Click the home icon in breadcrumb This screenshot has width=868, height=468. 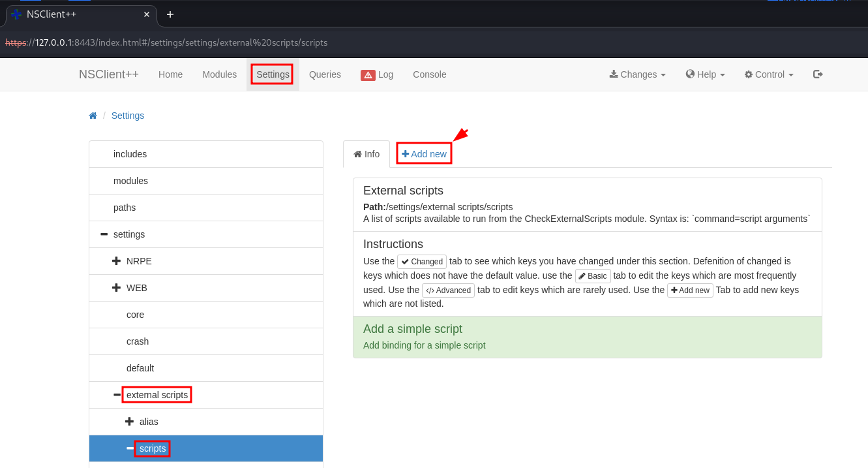(93, 116)
